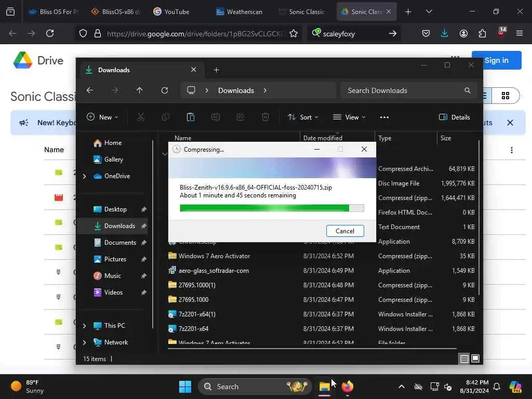Screen dimensions: 532x399
Task: Click Paste icon in Explorer toolbar
Action: point(191,117)
